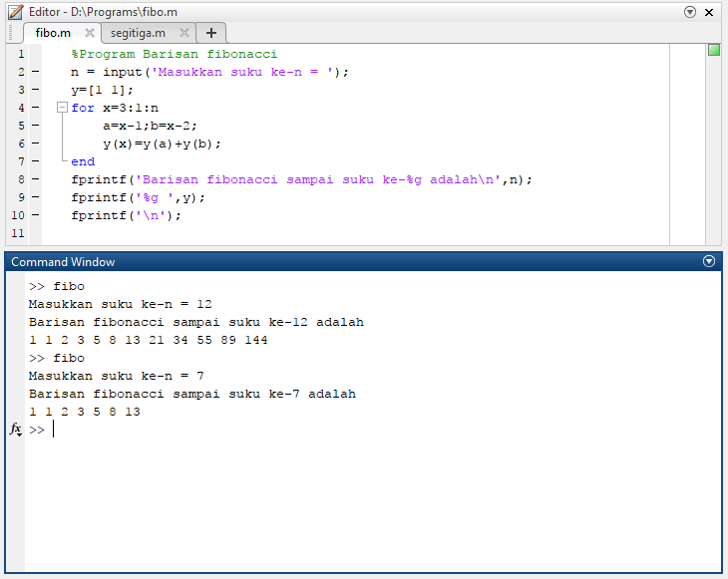Switch to the segitiga.m tab
The height and width of the screenshot is (579, 728).
point(138,33)
